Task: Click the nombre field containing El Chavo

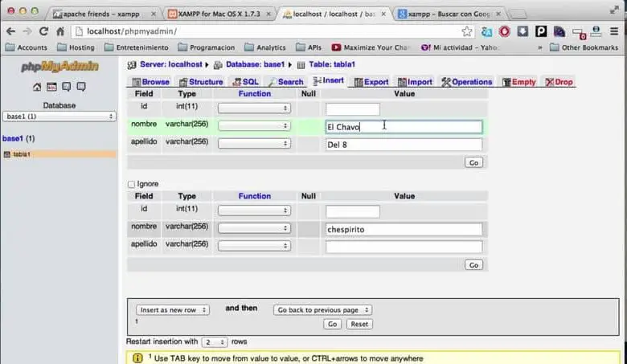Action: point(404,127)
